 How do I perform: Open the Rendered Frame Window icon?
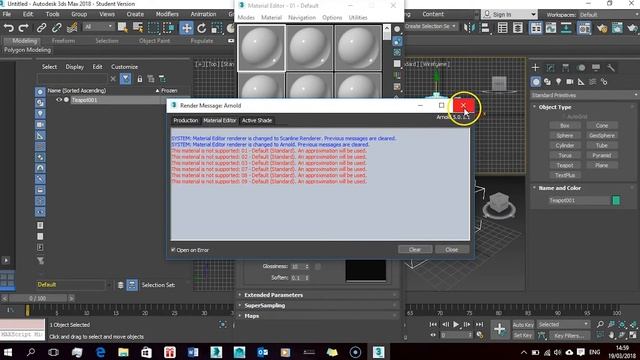pyautogui.click(x=617, y=28)
